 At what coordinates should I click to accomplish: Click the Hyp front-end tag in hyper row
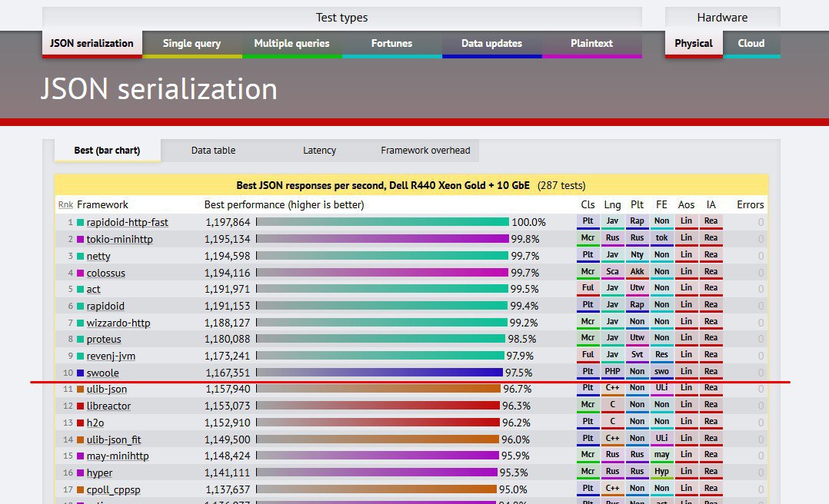tap(661, 472)
